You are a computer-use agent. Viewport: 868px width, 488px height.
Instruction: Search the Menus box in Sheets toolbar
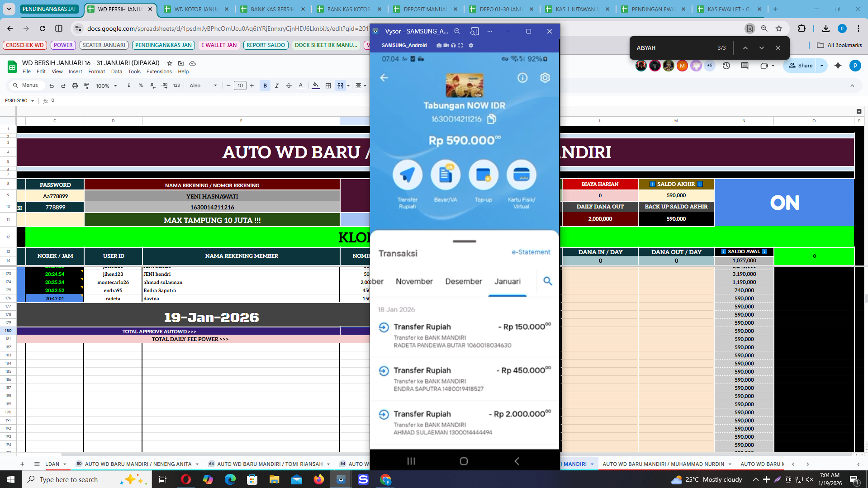(27, 85)
